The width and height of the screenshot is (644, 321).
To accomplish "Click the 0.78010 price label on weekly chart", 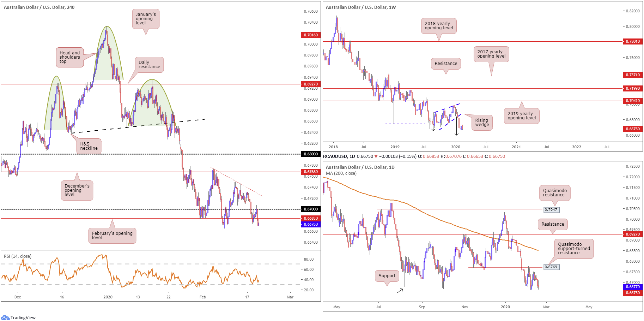I will pyautogui.click(x=633, y=41).
